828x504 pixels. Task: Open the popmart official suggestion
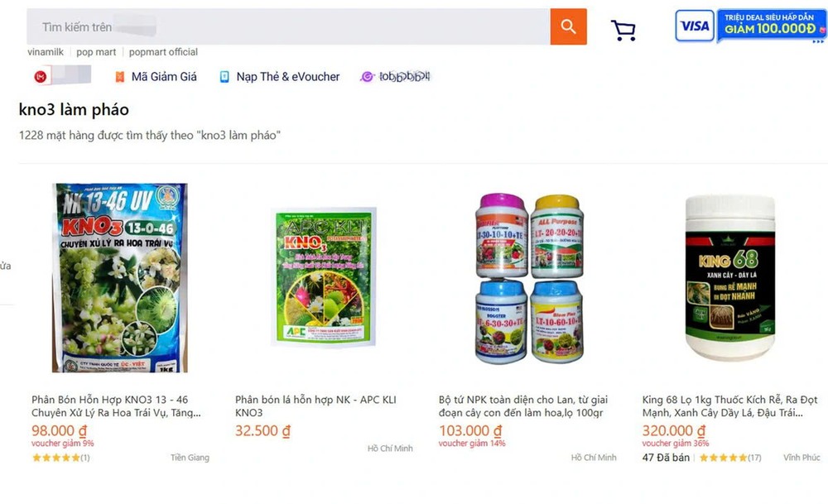click(163, 51)
